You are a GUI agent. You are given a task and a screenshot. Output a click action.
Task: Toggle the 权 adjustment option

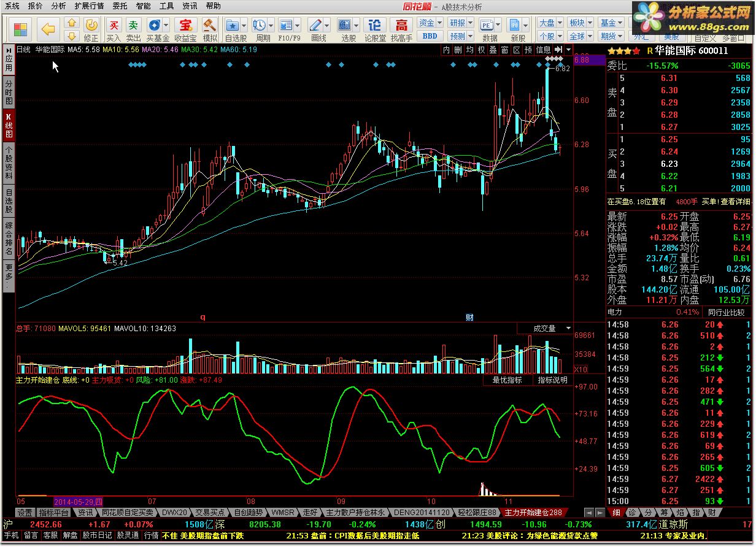point(482,50)
